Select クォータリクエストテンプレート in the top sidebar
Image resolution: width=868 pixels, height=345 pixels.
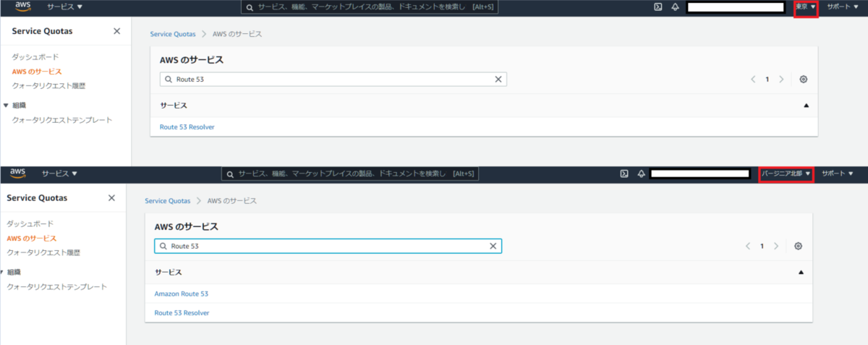62,120
